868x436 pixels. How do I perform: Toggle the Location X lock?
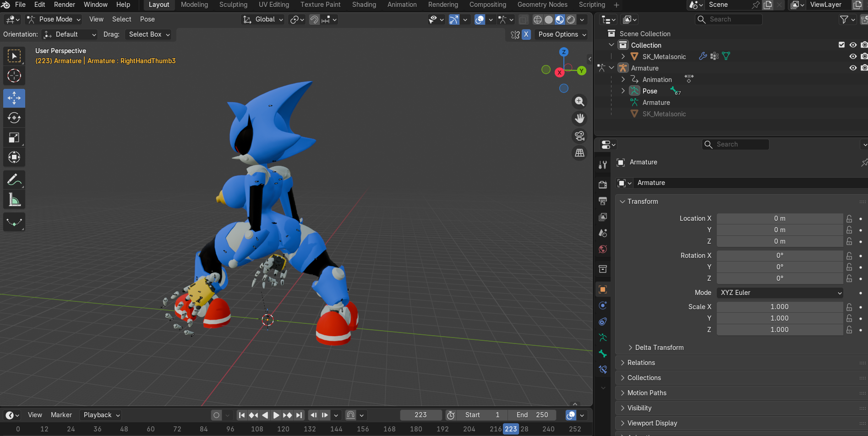click(849, 218)
